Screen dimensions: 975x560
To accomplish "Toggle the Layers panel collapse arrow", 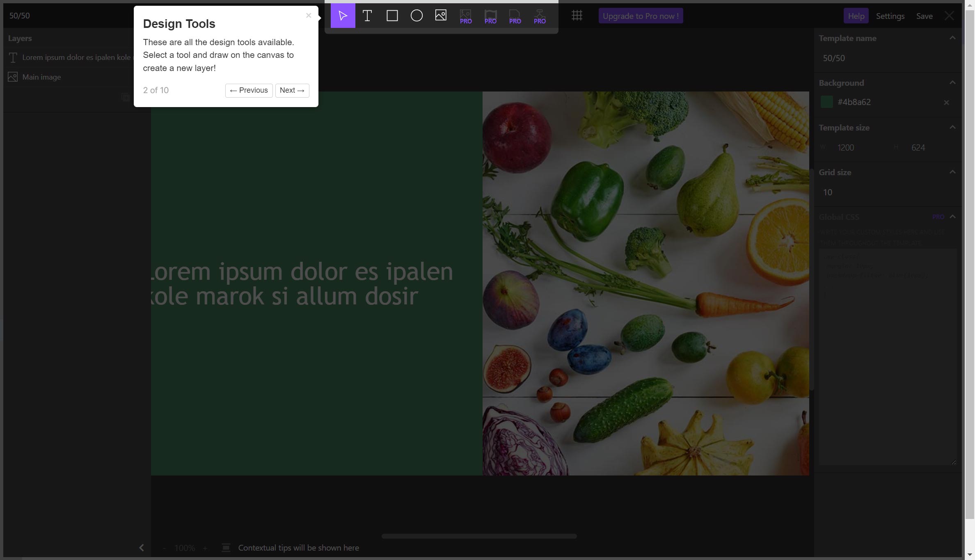I will [x=141, y=547].
